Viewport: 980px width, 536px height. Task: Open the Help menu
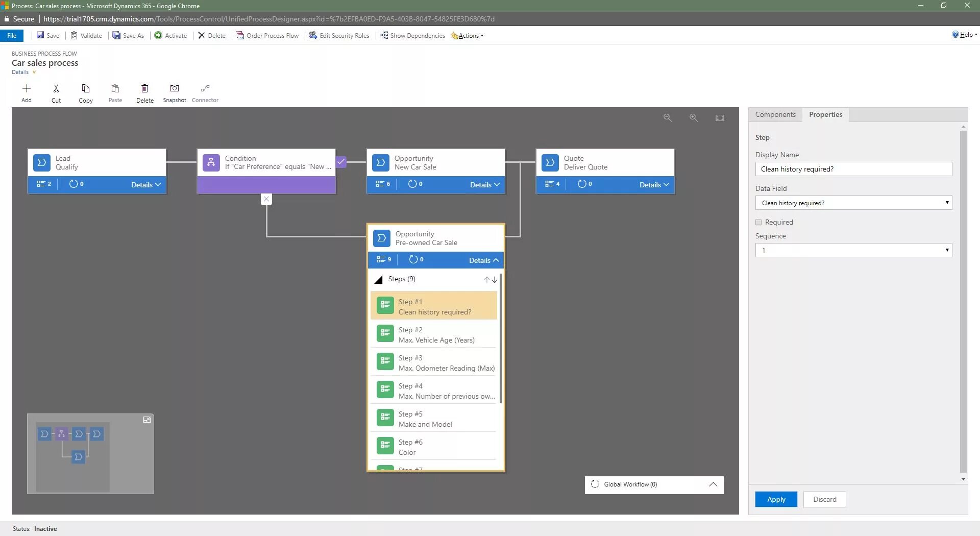tap(965, 35)
